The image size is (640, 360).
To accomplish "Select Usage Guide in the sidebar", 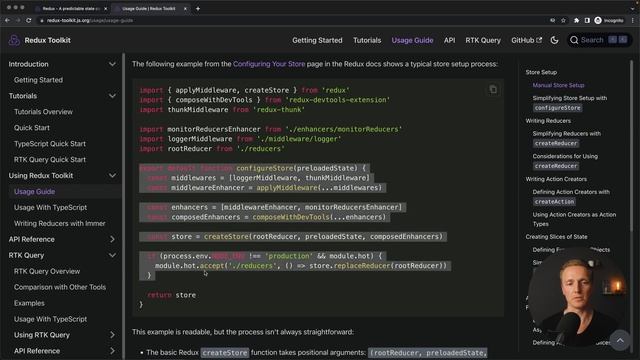I will [x=34, y=191].
